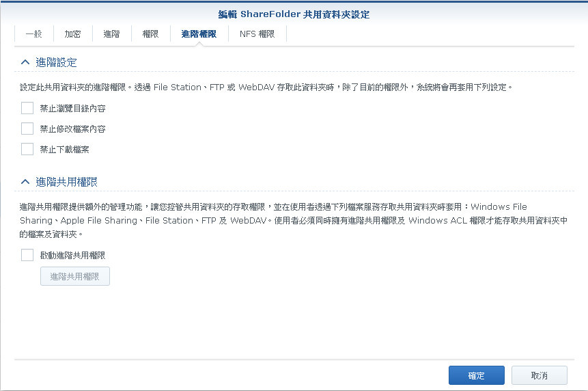Click the paragraph starting 進階共用權限提供額外的管理功能
Viewport: 588px width, 391px height.
coord(293,221)
